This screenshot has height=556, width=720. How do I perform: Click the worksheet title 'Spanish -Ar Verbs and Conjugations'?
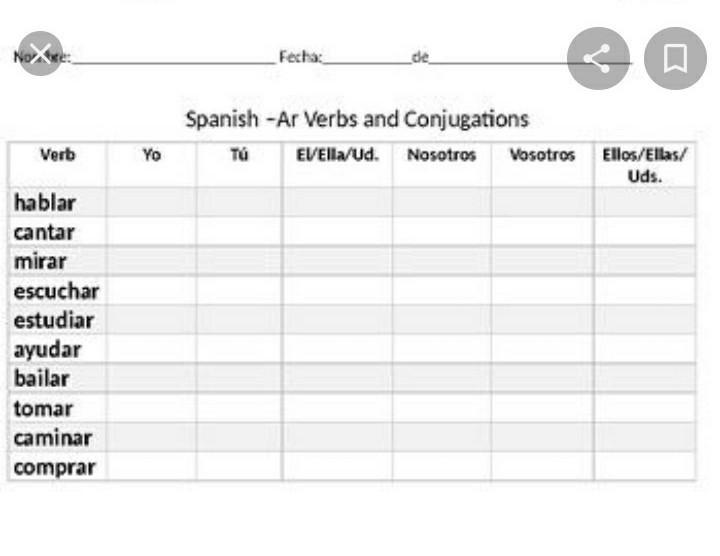coord(357,119)
